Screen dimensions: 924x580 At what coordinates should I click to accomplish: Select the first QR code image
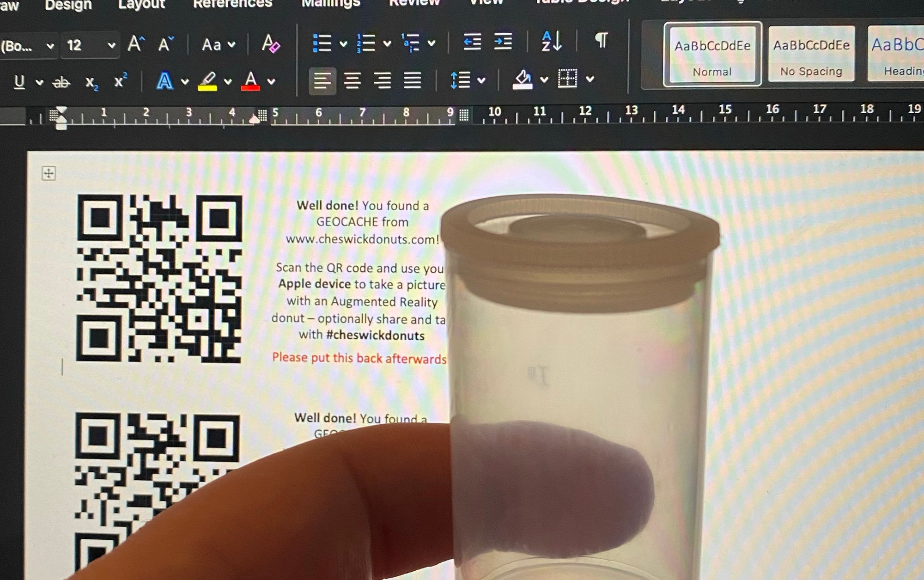[159, 278]
